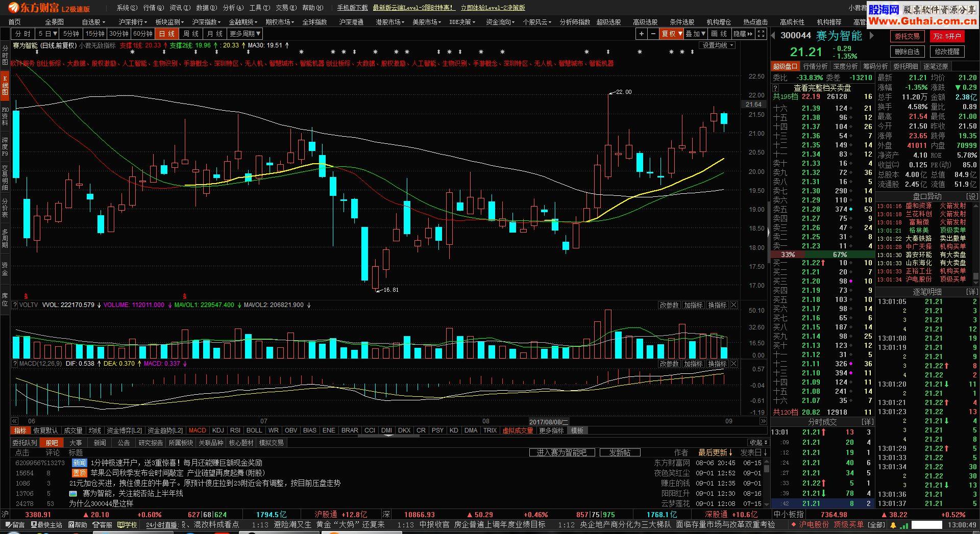Open 分时成交 detail icon

[868, 422]
